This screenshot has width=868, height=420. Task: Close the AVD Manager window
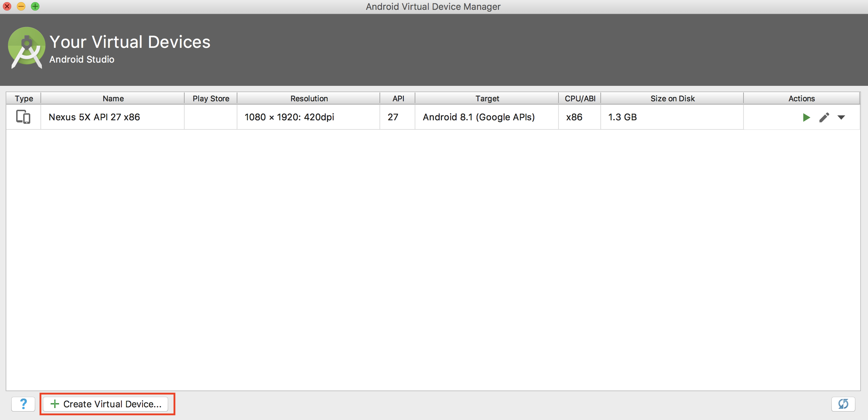(x=7, y=6)
